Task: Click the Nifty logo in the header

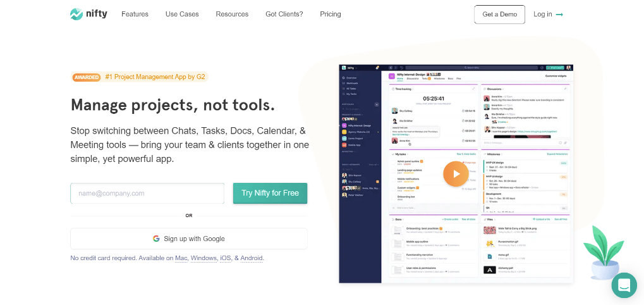Action: [x=88, y=14]
